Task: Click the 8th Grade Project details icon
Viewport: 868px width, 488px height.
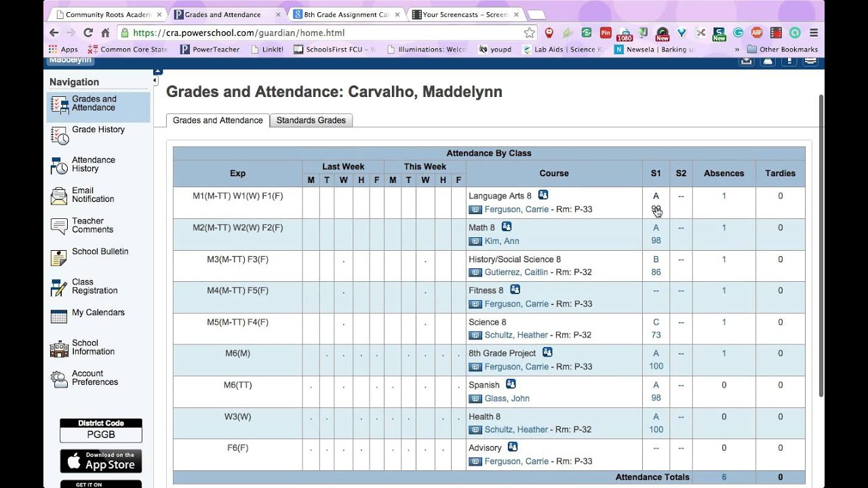Action: (x=547, y=352)
